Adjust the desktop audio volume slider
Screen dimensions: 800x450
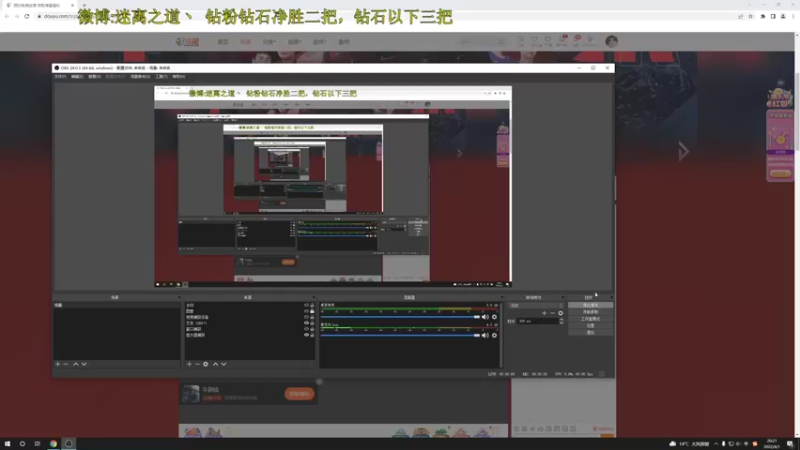pyautogui.click(x=401, y=317)
